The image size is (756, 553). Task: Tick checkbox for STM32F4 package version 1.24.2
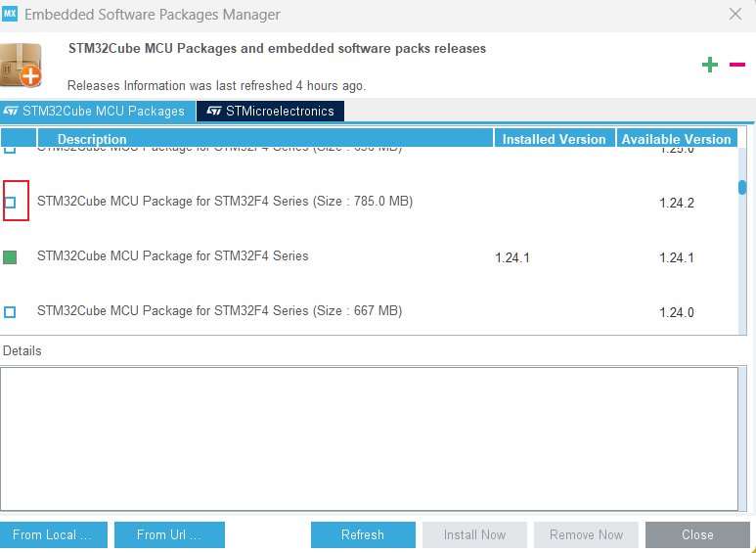(x=10, y=203)
